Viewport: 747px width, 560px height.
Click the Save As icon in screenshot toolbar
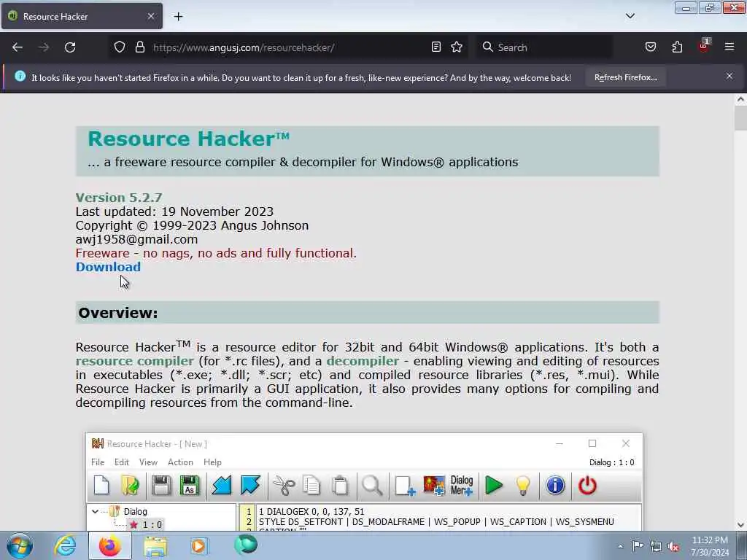[190, 486]
